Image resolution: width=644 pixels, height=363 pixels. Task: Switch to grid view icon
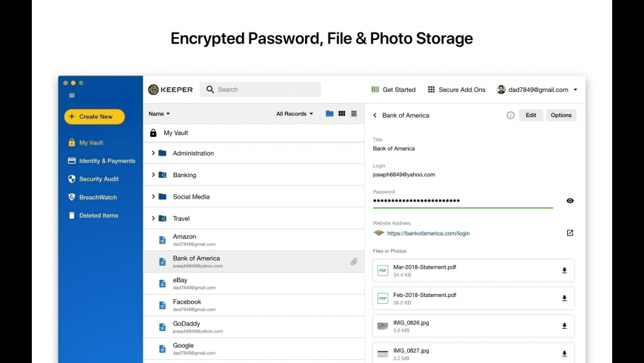point(342,113)
